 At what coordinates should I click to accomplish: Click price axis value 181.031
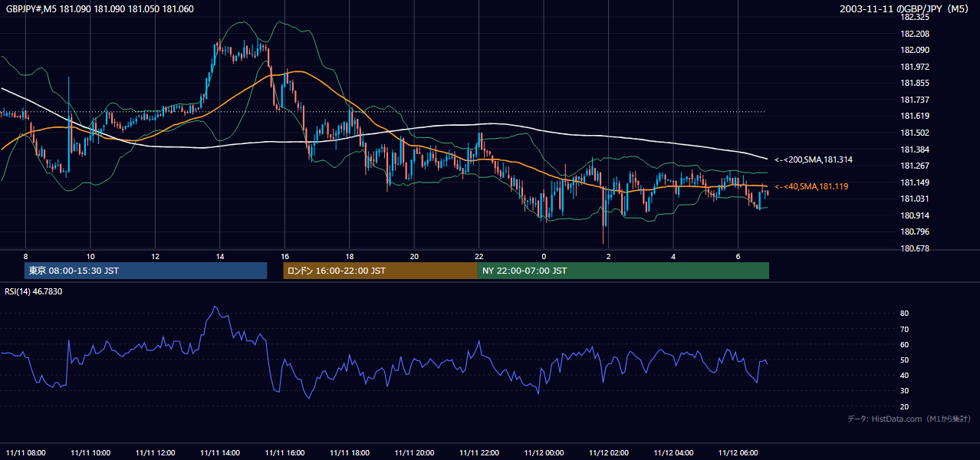915,199
